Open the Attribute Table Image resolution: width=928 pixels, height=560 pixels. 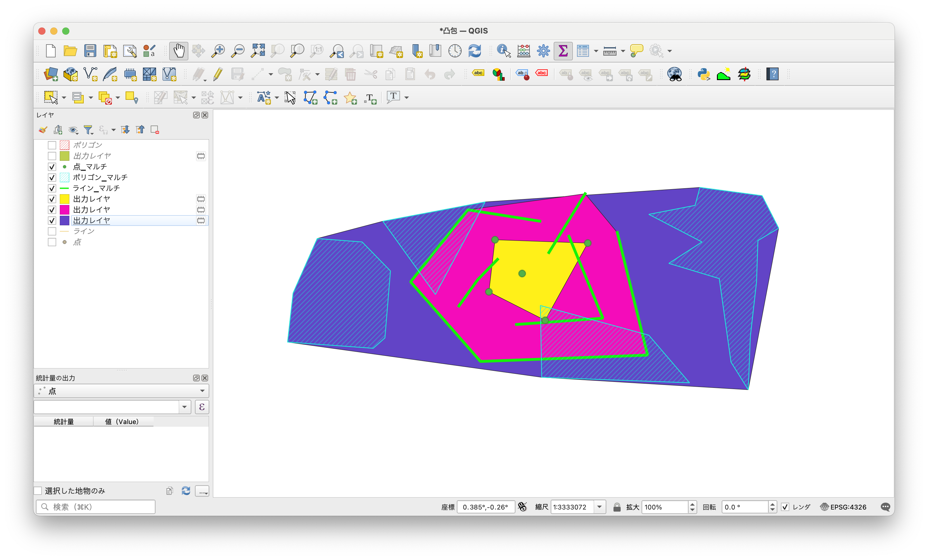click(x=583, y=51)
